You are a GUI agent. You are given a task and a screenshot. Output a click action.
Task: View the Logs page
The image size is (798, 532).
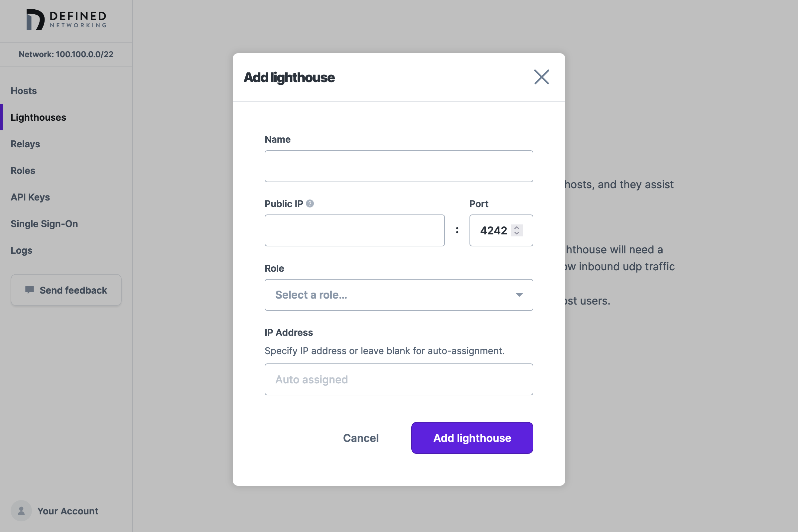point(21,250)
